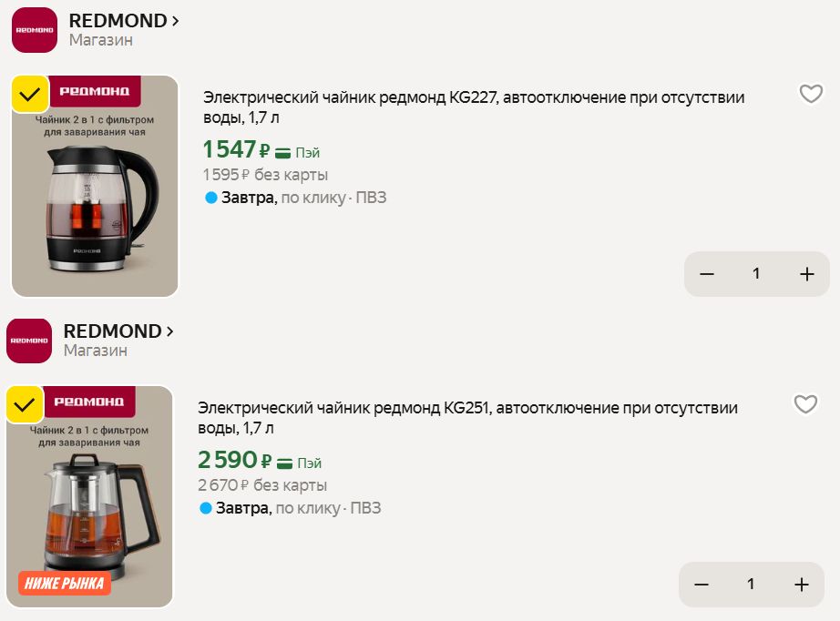Open the KG251 electric kettle product title
Image resolution: width=840 pixels, height=621 pixels.
click(467, 418)
